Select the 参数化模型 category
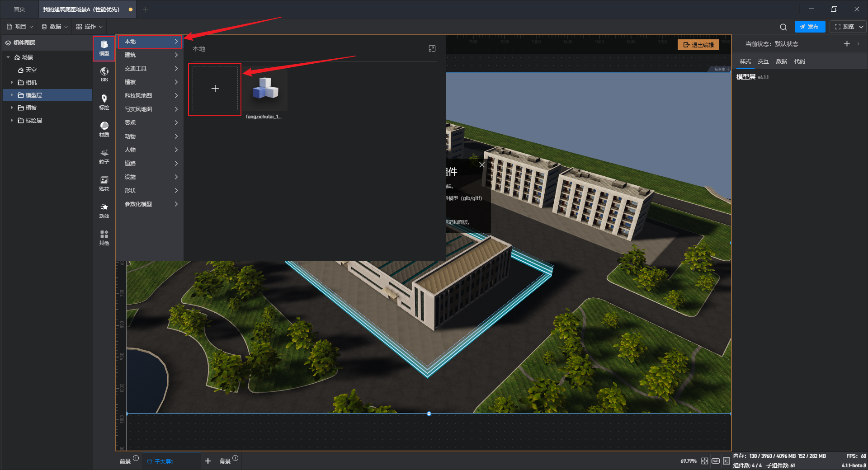This screenshot has height=470, width=868. (151, 204)
